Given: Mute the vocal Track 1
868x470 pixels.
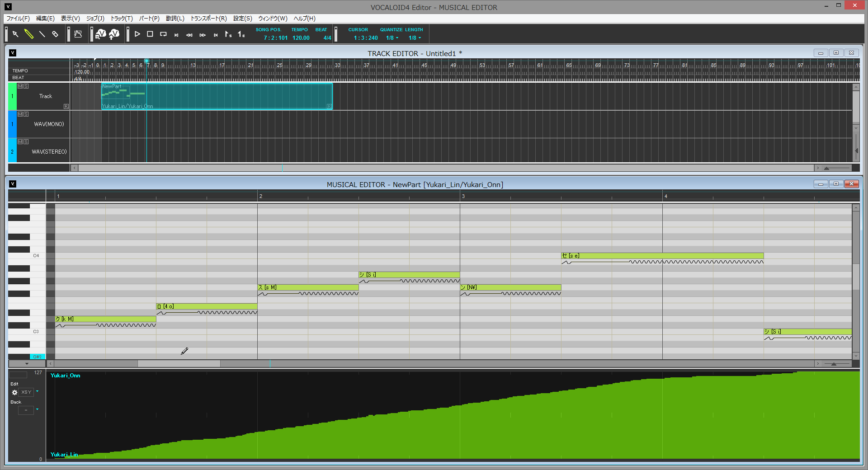Looking at the screenshot, I should 20,86.
